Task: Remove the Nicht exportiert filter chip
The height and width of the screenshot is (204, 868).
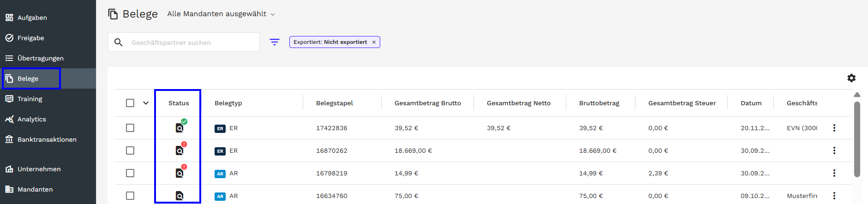Action: coord(374,42)
